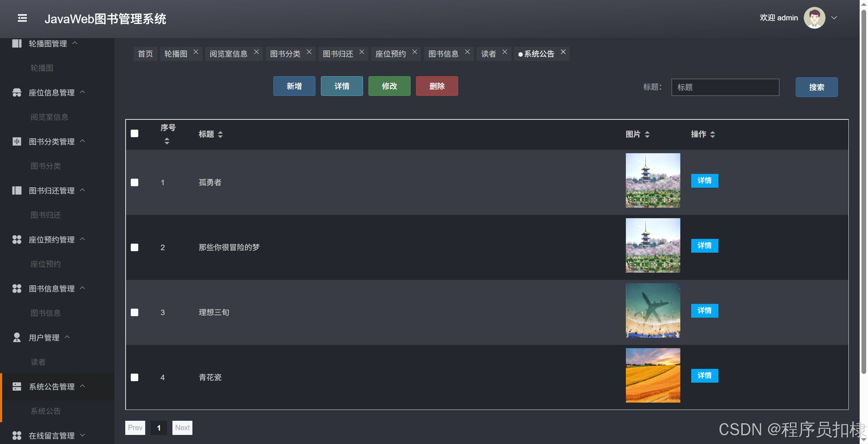Click the 座位信息管理 sofa icon
The height and width of the screenshot is (444, 868).
tap(17, 93)
